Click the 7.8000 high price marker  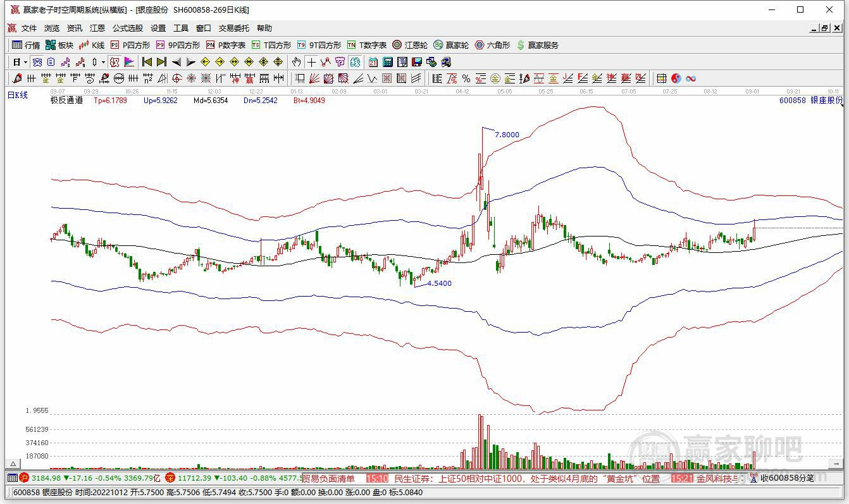[x=507, y=135]
